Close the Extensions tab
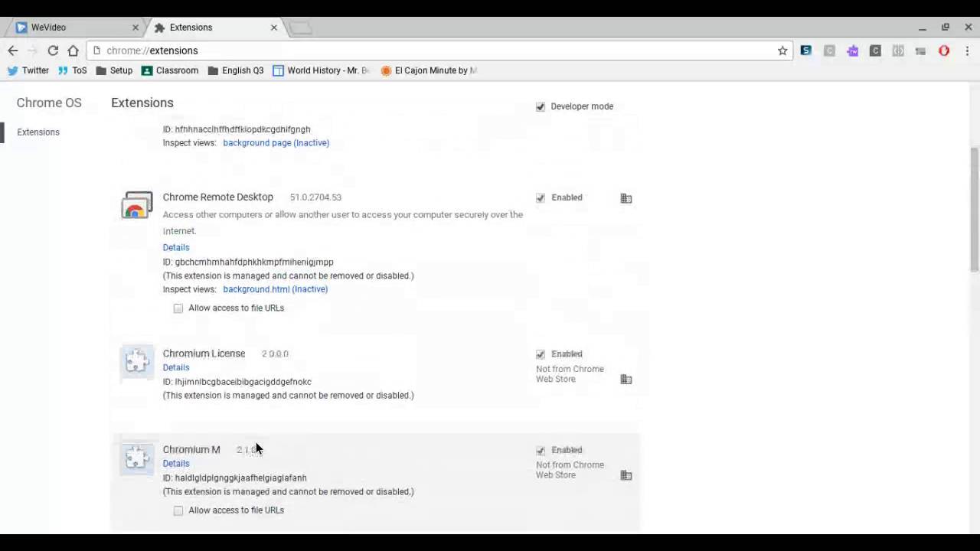Viewport: 980px width, 551px height. point(274,28)
